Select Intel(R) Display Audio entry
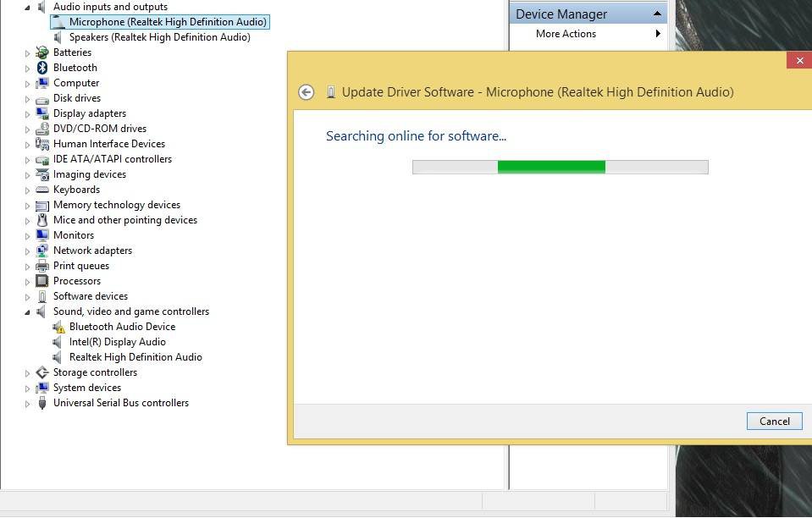This screenshot has width=812, height=518. tap(118, 342)
